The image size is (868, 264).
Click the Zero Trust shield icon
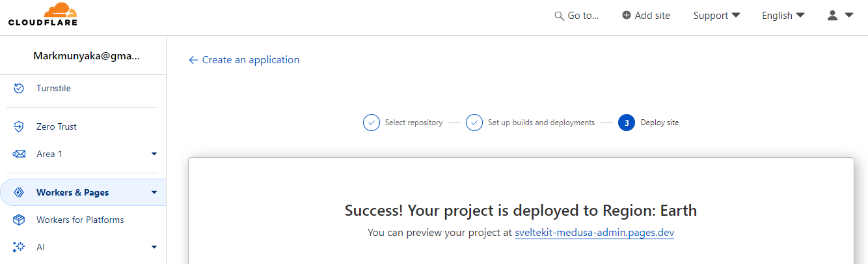pos(19,126)
